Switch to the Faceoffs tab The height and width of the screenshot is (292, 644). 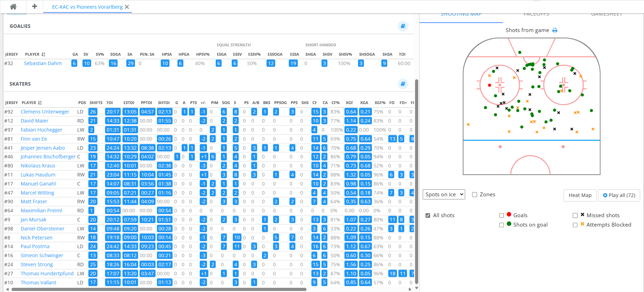[536, 15]
